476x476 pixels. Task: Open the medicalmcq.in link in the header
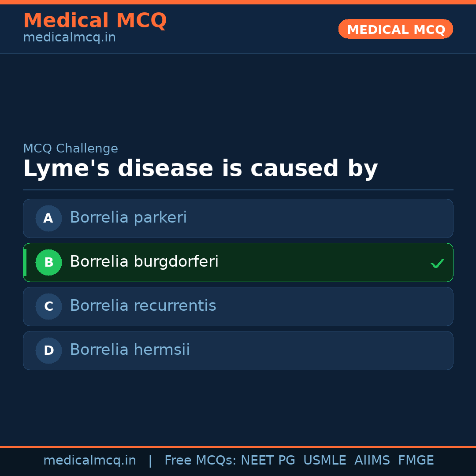click(69, 37)
